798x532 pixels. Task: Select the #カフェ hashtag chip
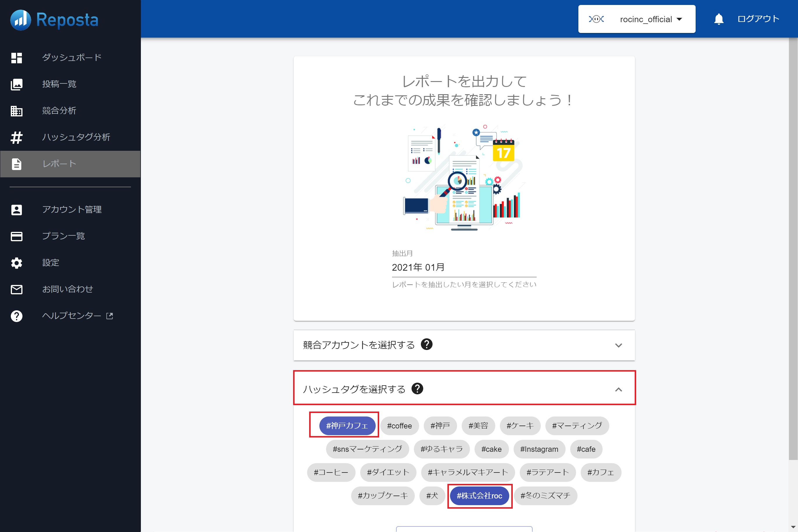[601, 472]
